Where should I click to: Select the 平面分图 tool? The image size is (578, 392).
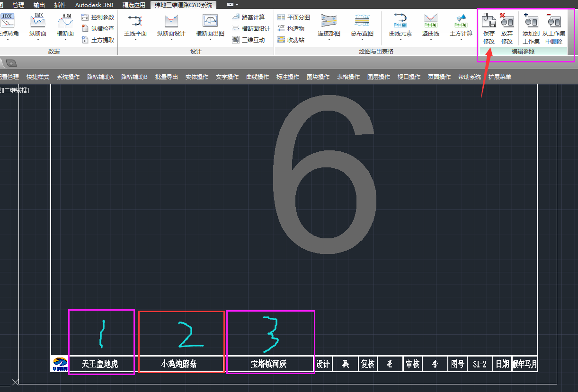294,17
